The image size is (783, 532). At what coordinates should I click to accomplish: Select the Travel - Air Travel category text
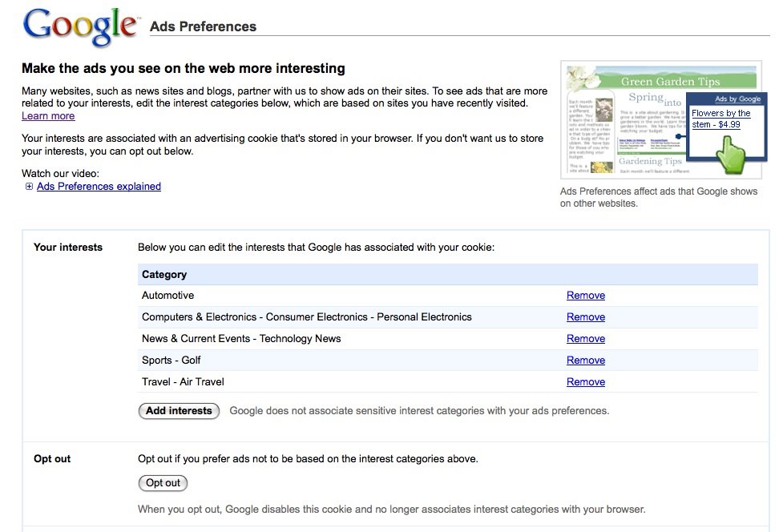pyautogui.click(x=183, y=382)
